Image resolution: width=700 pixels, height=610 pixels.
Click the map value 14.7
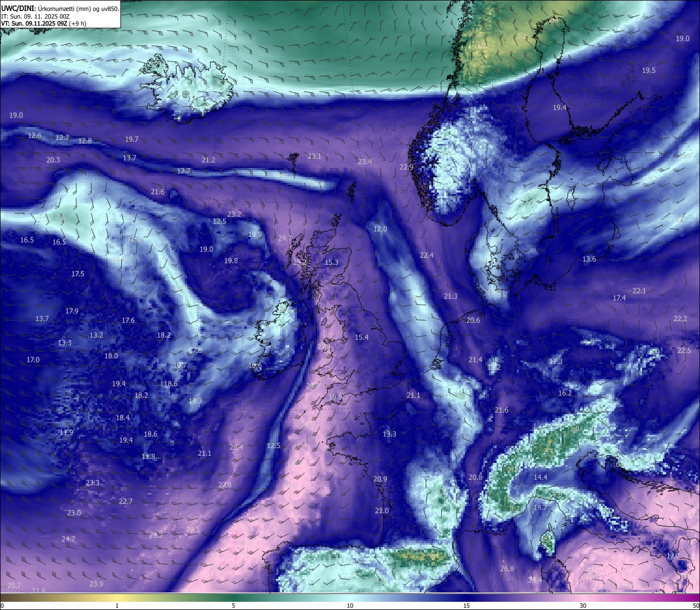(x=540, y=508)
